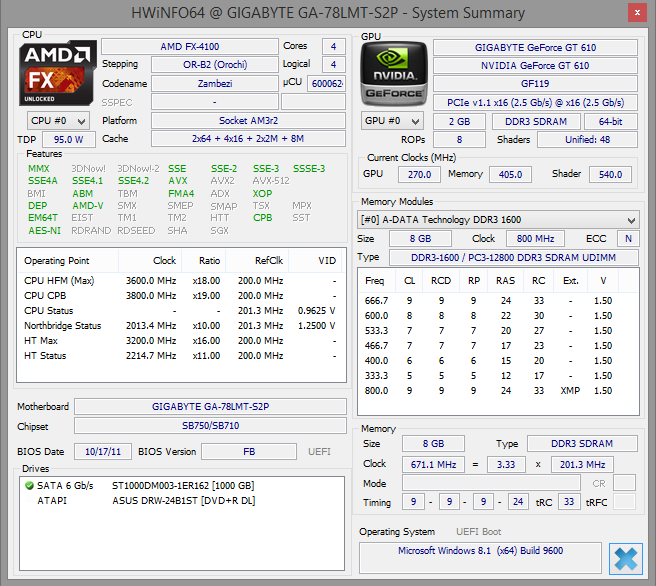Click the memory multiplier 3.33 field
This screenshot has width=656, height=586.
(x=506, y=465)
